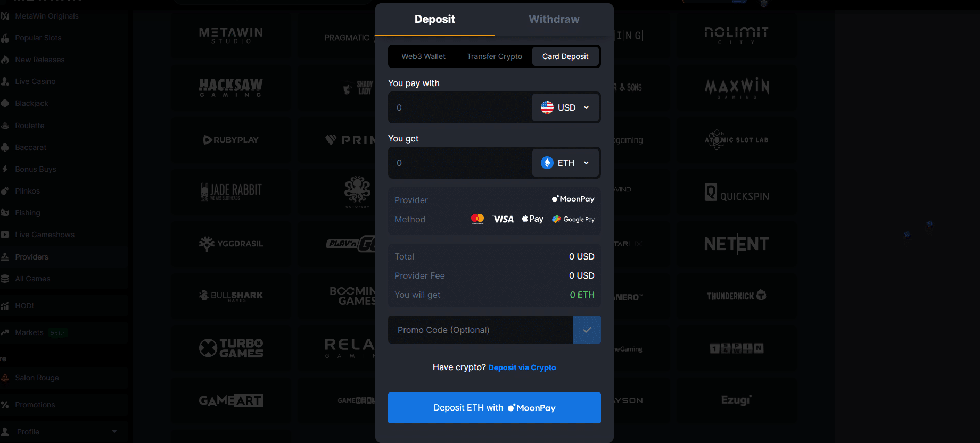Screen dimensions: 980x443
Task: Click the Mastercard payment method icon
Action: click(477, 219)
